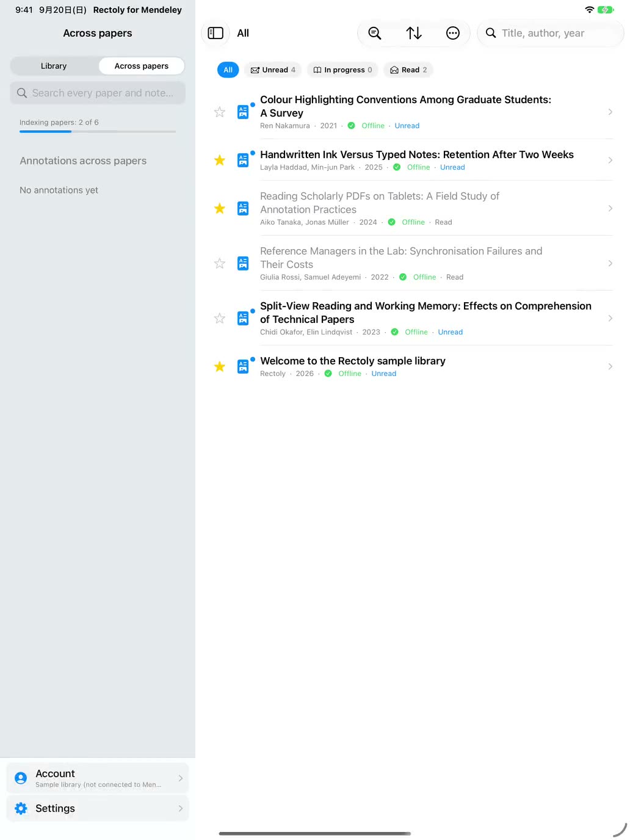Viewport: 630px width, 840px height.
Task: Click the 'No annotations yet' text
Action: (x=59, y=190)
